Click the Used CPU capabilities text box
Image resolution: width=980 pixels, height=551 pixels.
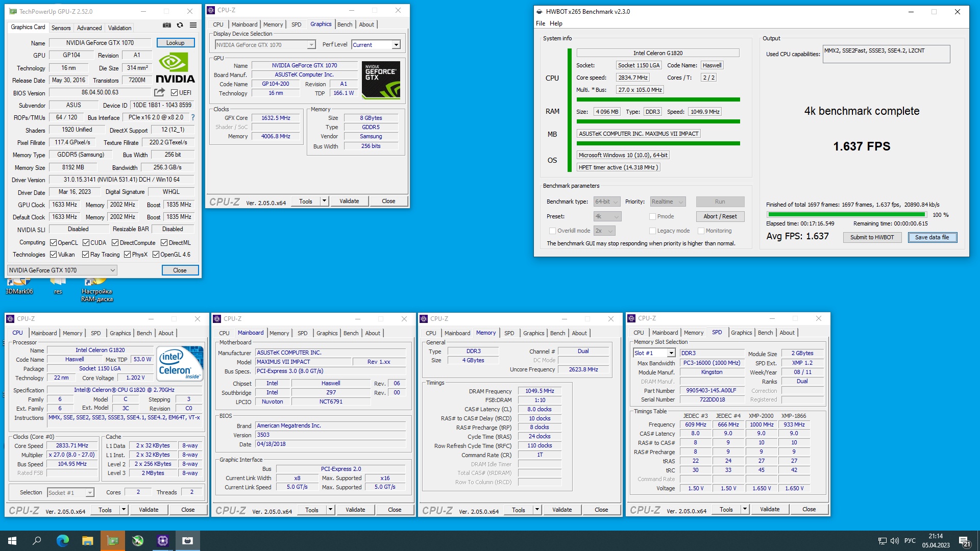pos(886,54)
